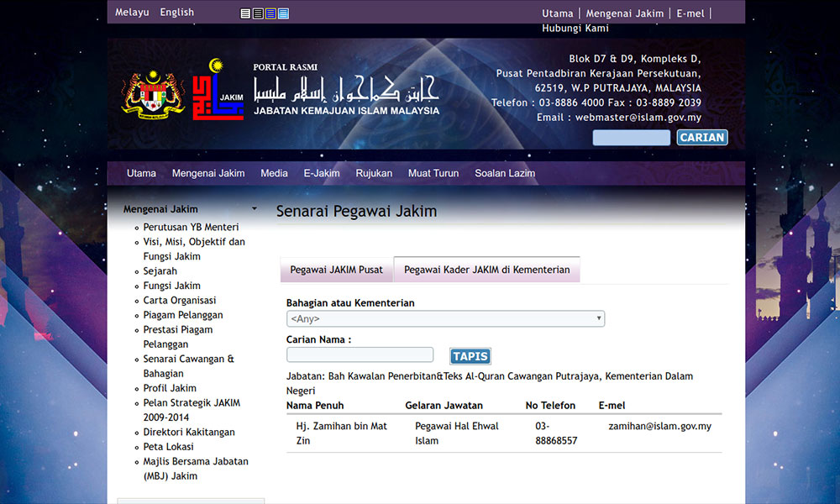
Task: Click Gelaran Jawatan column header
Action: click(444, 406)
